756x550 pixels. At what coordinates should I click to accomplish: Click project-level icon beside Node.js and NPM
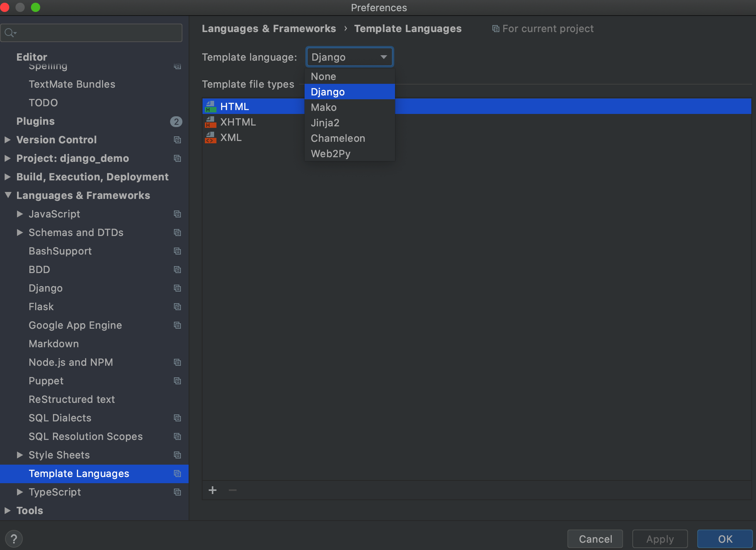(177, 362)
